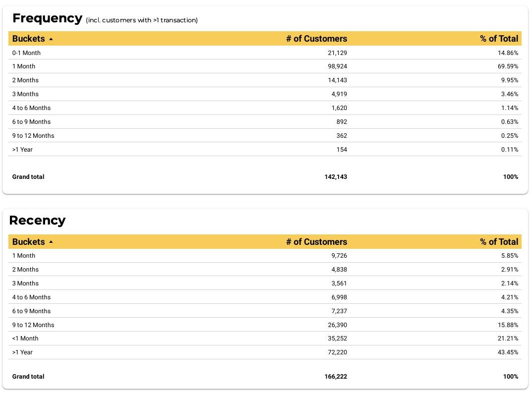Sort Recency table by # of Customers
The height and width of the screenshot is (394, 532).
click(316, 242)
